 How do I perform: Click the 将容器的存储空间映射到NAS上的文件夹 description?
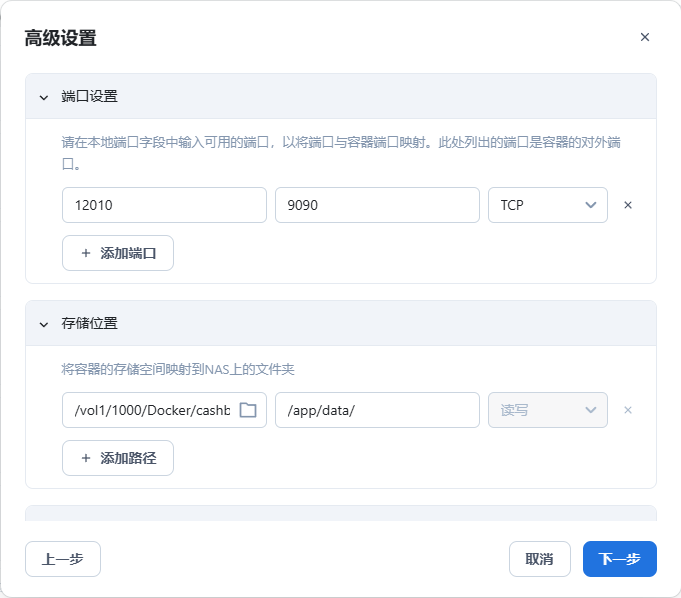(x=178, y=370)
